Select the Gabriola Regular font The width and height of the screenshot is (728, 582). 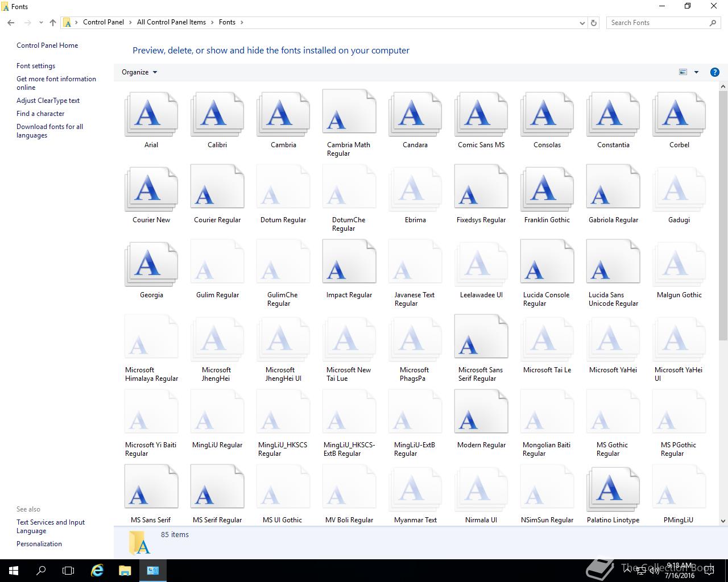(613, 186)
